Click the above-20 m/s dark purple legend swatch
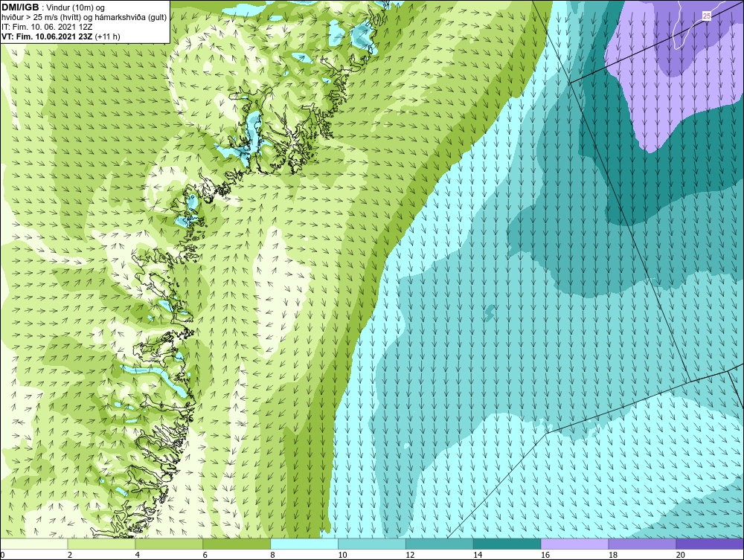This screenshot has height=560, width=744. tap(709, 544)
